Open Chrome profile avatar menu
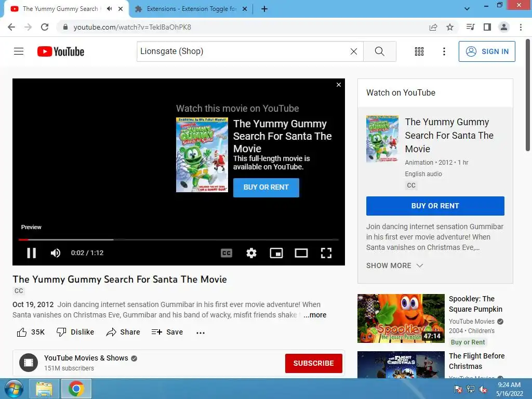Viewport: 532px width, 399px height. [x=504, y=27]
